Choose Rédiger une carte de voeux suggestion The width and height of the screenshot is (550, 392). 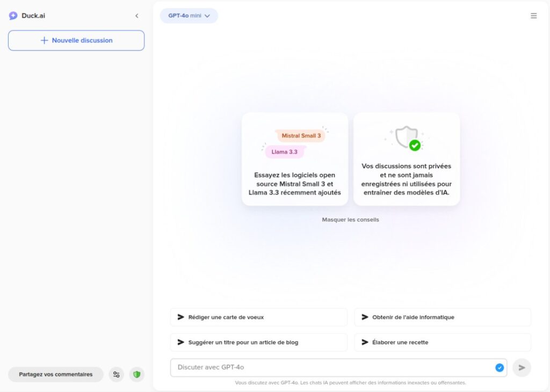point(259,317)
